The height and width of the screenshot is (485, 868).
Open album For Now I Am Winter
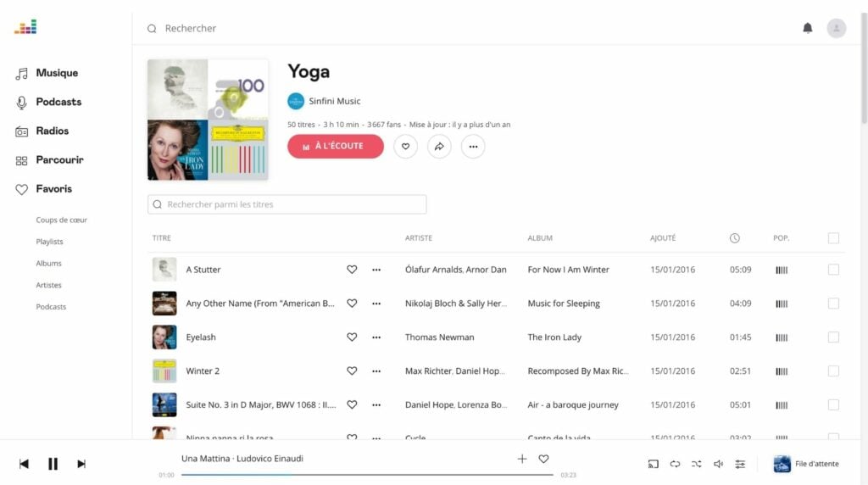569,270
